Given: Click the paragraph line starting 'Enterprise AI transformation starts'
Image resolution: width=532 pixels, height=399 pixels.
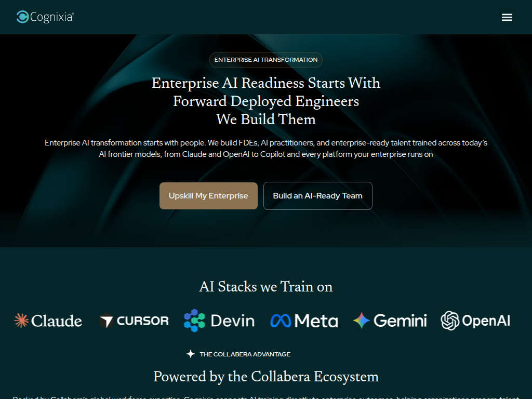Looking at the screenshot, I should point(265,143).
